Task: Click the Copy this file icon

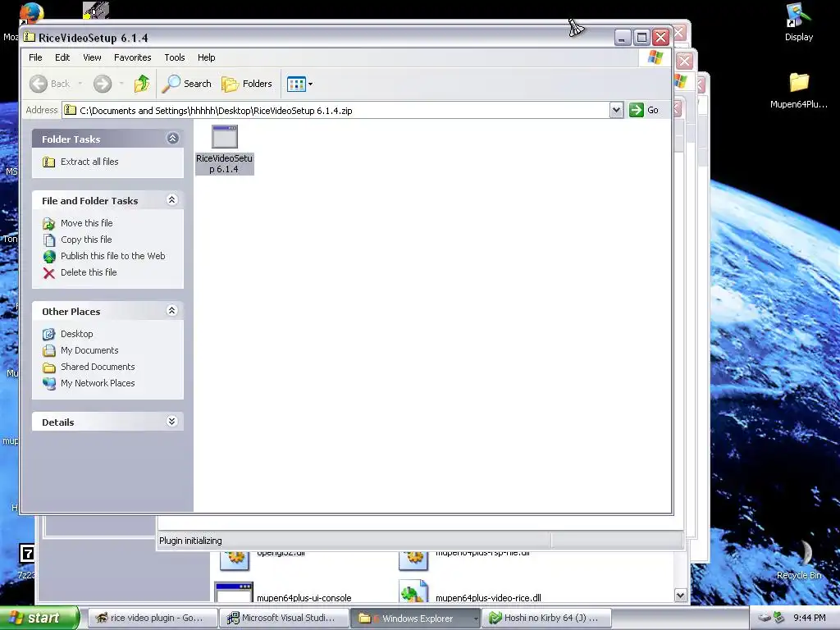Action: pyautogui.click(x=48, y=240)
